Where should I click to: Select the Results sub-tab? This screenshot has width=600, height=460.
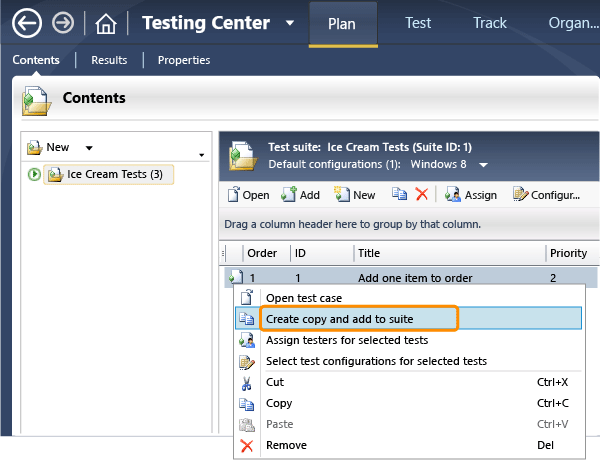click(x=109, y=60)
